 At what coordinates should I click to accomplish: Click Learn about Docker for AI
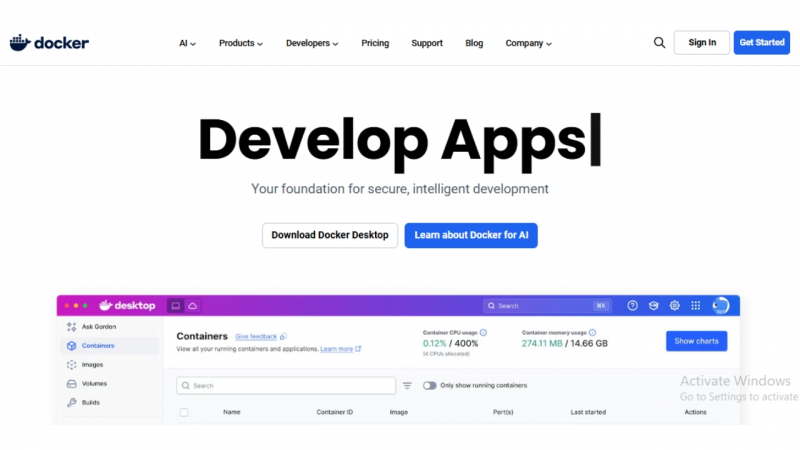pyautogui.click(x=471, y=235)
